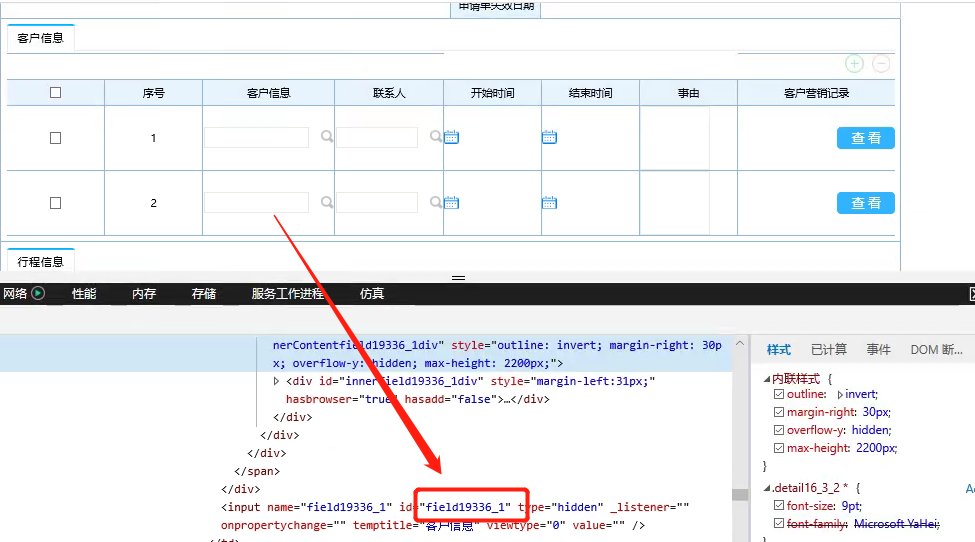Expand the innerfield19336_1div node
Image resolution: width=975 pixels, height=542 pixels.
coord(276,381)
